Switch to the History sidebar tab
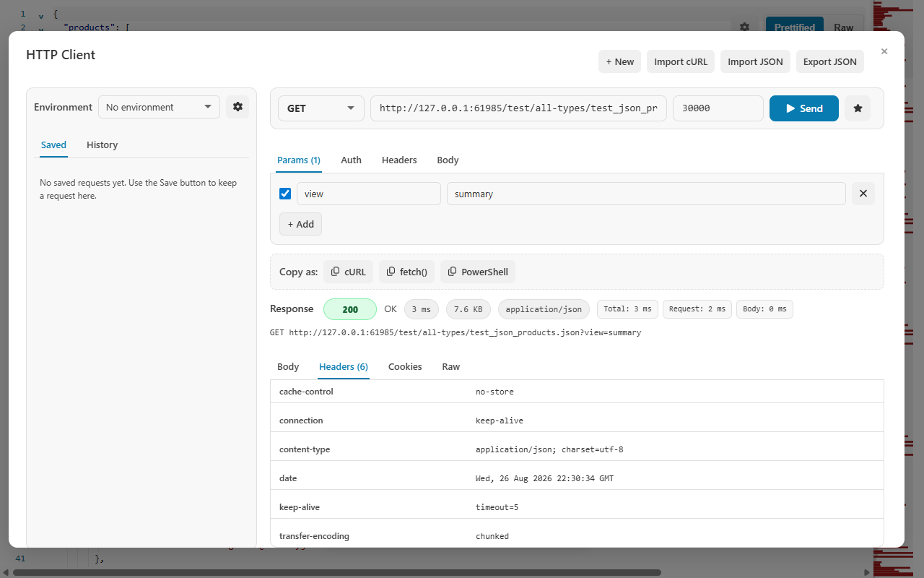 102,144
